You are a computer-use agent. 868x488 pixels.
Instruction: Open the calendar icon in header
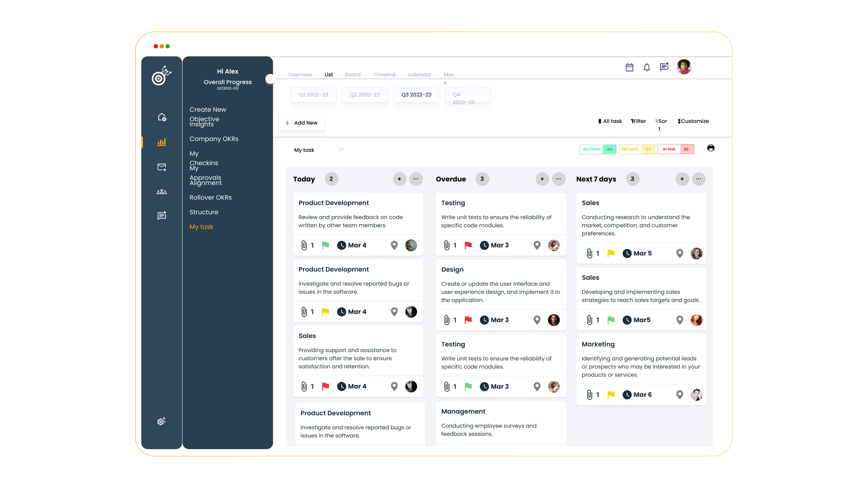(629, 67)
